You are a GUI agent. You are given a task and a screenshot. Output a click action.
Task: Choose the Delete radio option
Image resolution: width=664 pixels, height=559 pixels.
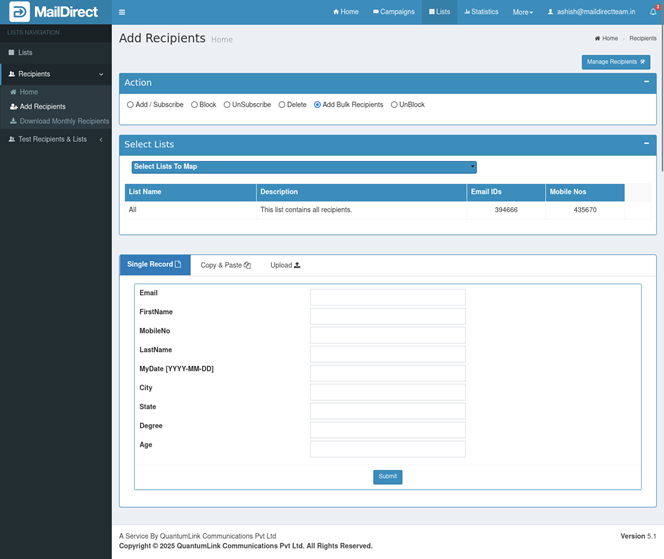[x=282, y=105]
